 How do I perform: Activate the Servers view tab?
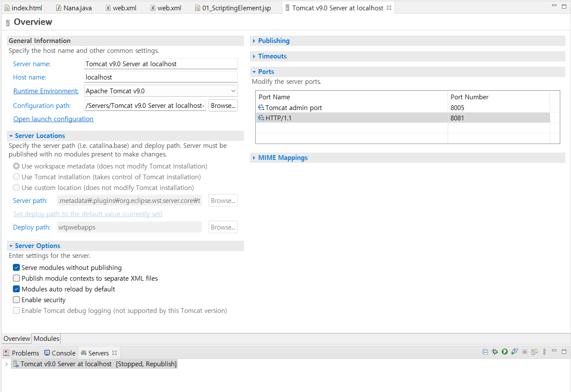(x=99, y=353)
